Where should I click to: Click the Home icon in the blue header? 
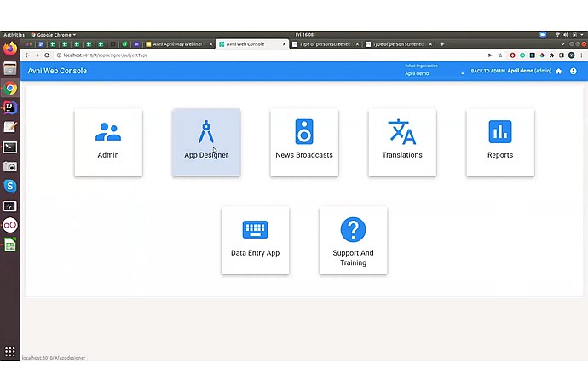pos(559,71)
